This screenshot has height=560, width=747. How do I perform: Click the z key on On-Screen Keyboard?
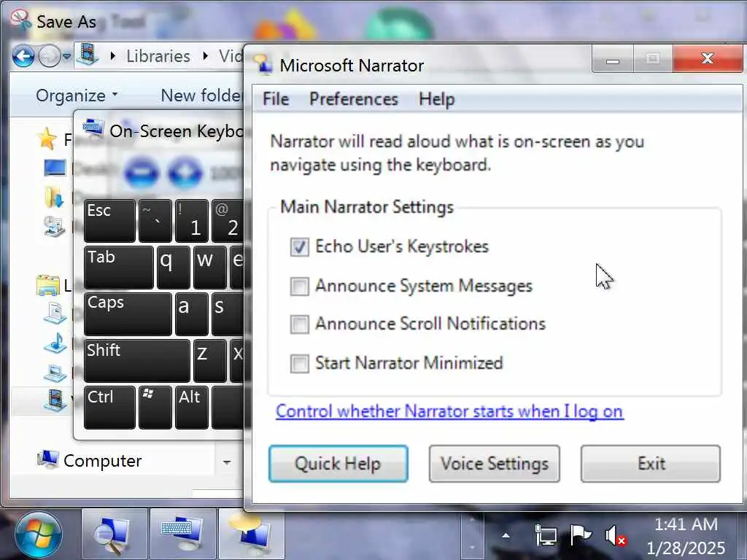(209, 361)
